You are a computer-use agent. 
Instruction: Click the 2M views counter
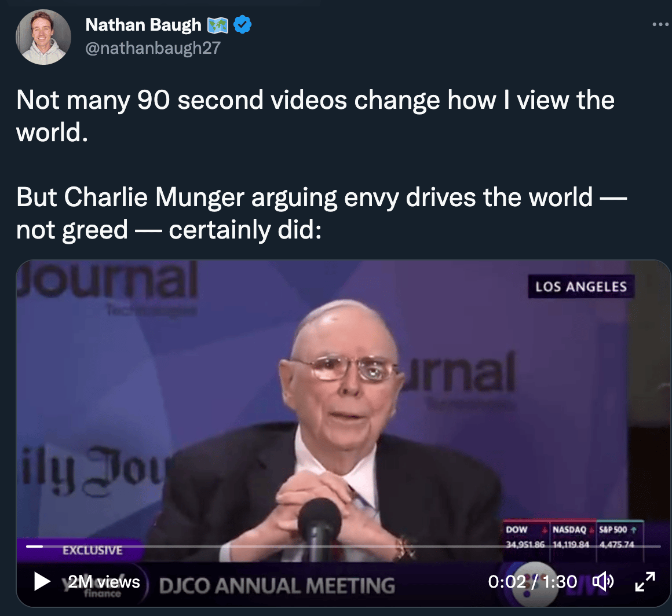(104, 582)
